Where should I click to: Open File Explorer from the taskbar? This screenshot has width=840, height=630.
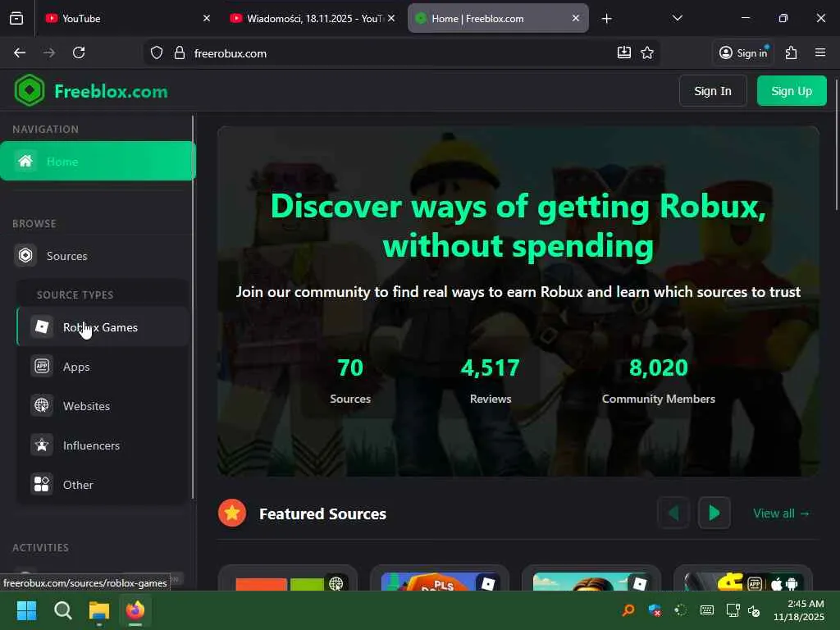99,610
